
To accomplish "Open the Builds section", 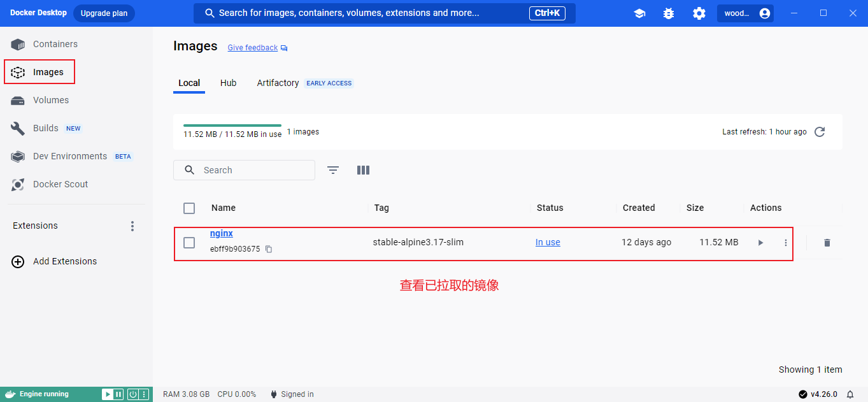I will 45,128.
